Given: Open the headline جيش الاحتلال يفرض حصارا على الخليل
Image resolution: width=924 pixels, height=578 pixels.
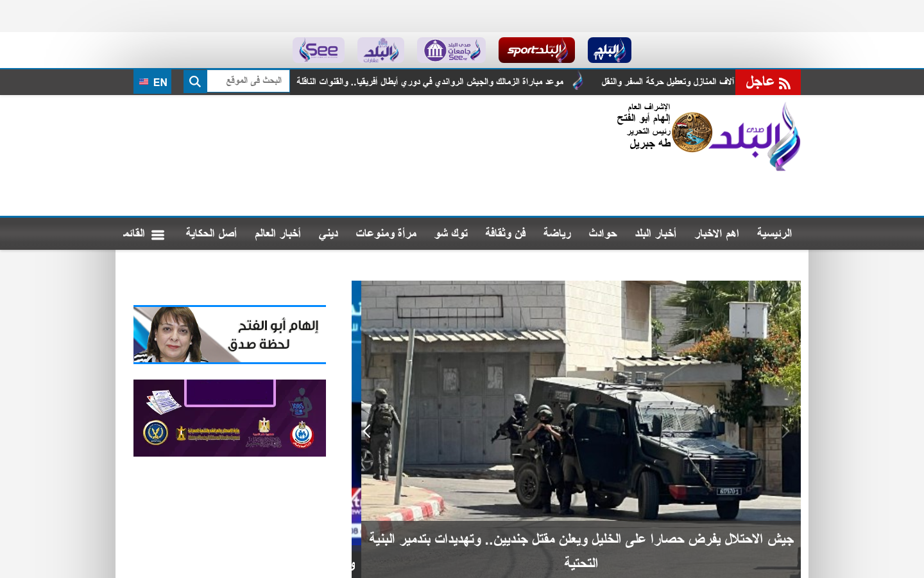Looking at the screenshot, I should click(x=581, y=550).
